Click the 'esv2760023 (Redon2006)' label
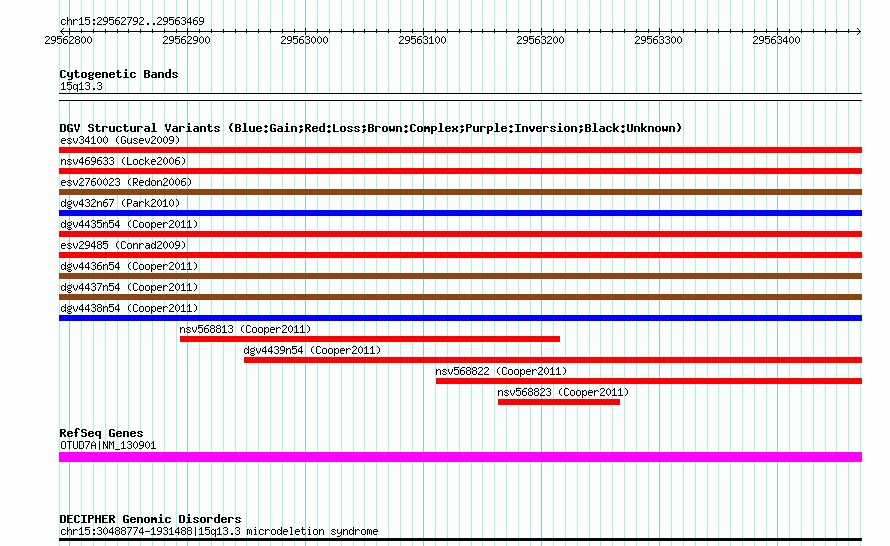 pyautogui.click(x=126, y=182)
